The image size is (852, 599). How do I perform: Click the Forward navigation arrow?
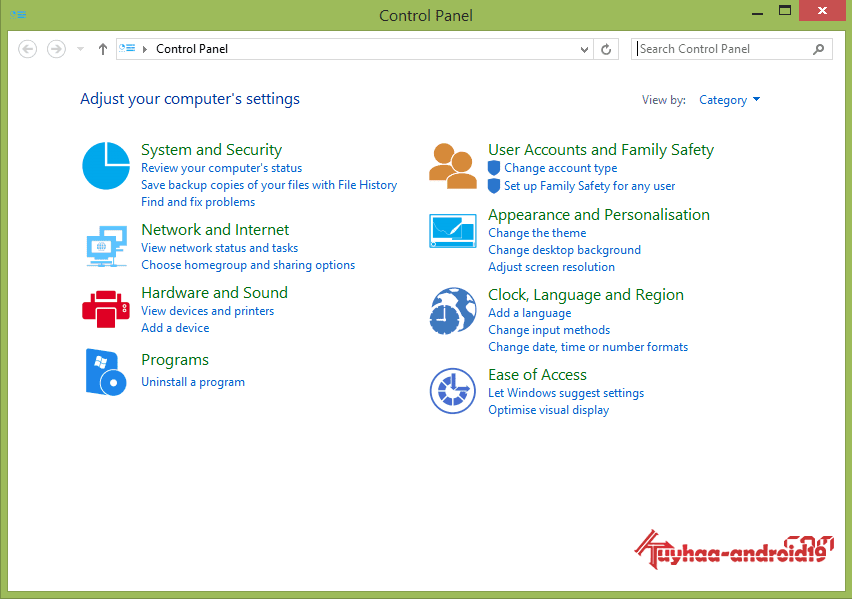[x=56, y=49]
